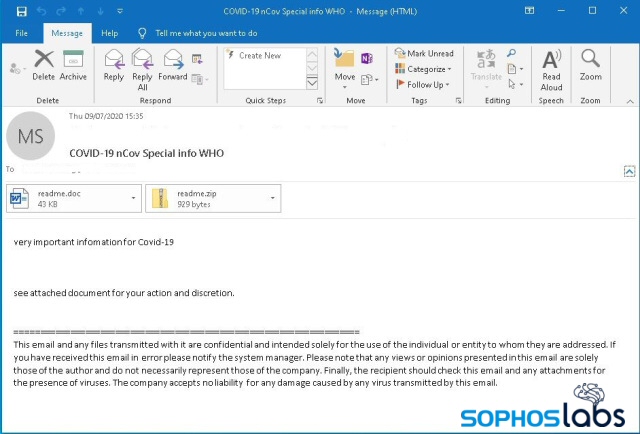Open the Follow Up flag dropdown
This screenshot has height=434, width=640.
click(x=422, y=85)
